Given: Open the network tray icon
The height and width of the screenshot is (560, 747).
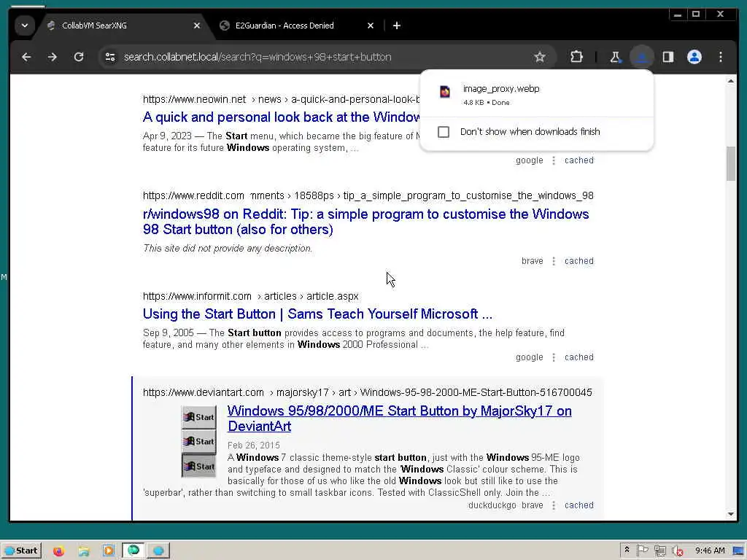Looking at the screenshot, I should pyautogui.click(x=659, y=551).
